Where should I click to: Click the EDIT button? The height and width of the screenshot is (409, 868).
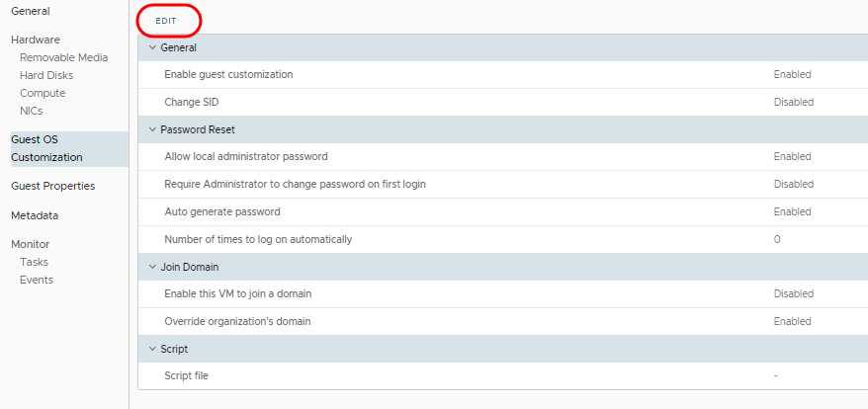[167, 20]
